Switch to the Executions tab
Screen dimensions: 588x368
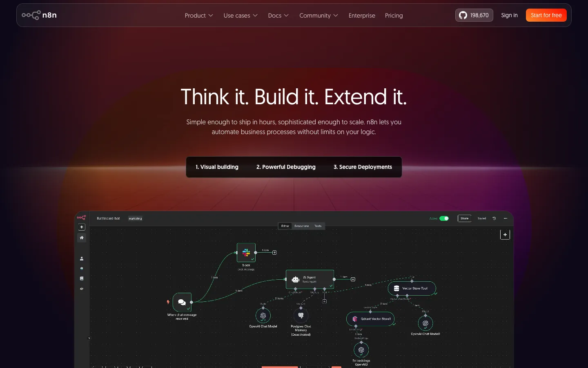point(302,226)
